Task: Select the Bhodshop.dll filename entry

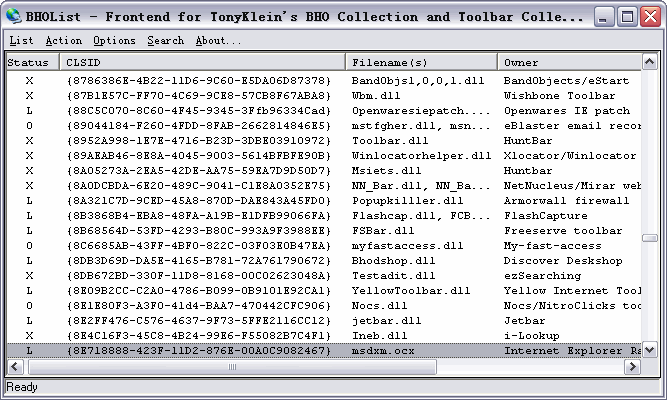Action: [x=393, y=260]
